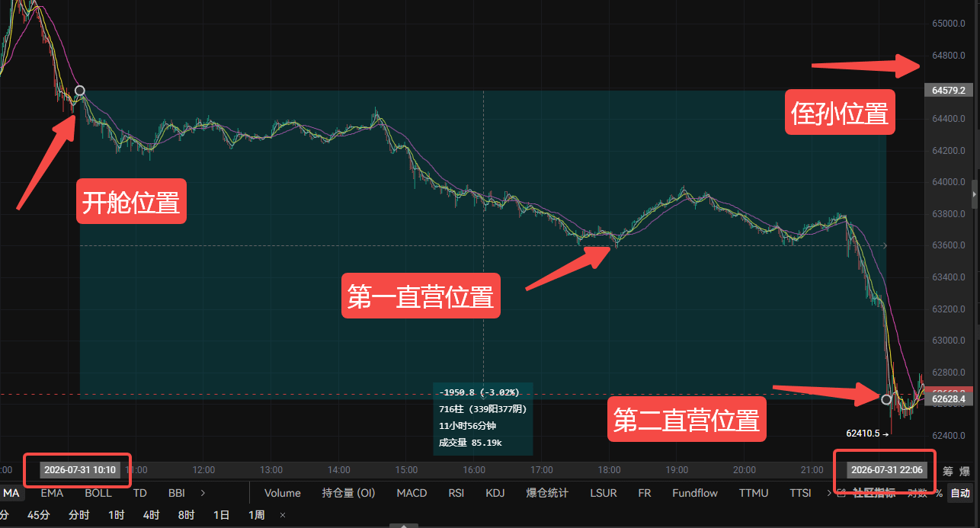Select the 4时 timeframe
The width and height of the screenshot is (980, 528).
click(x=151, y=515)
